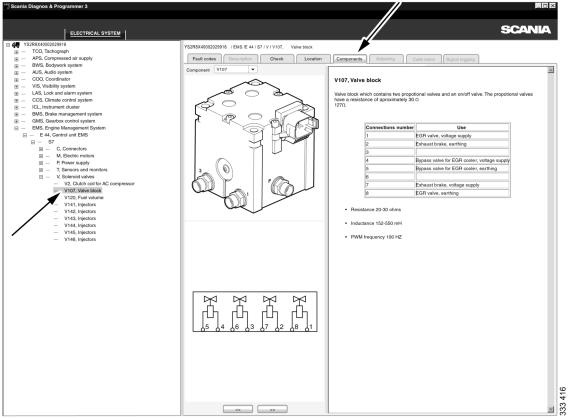This screenshot has width=568, height=418.
Task: Select V144, Injectors item
Action: click(x=80, y=225)
